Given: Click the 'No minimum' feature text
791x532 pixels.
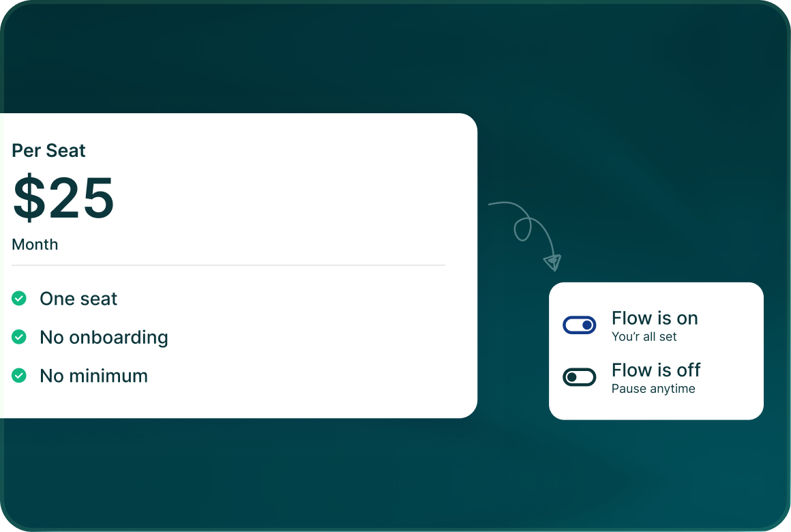Looking at the screenshot, I should (x=94, y=376).
